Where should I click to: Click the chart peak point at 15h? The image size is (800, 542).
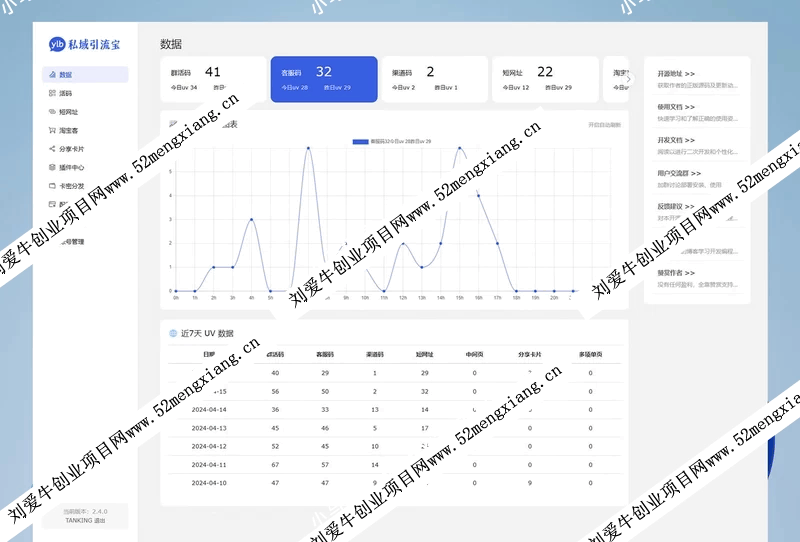(460, 148)
